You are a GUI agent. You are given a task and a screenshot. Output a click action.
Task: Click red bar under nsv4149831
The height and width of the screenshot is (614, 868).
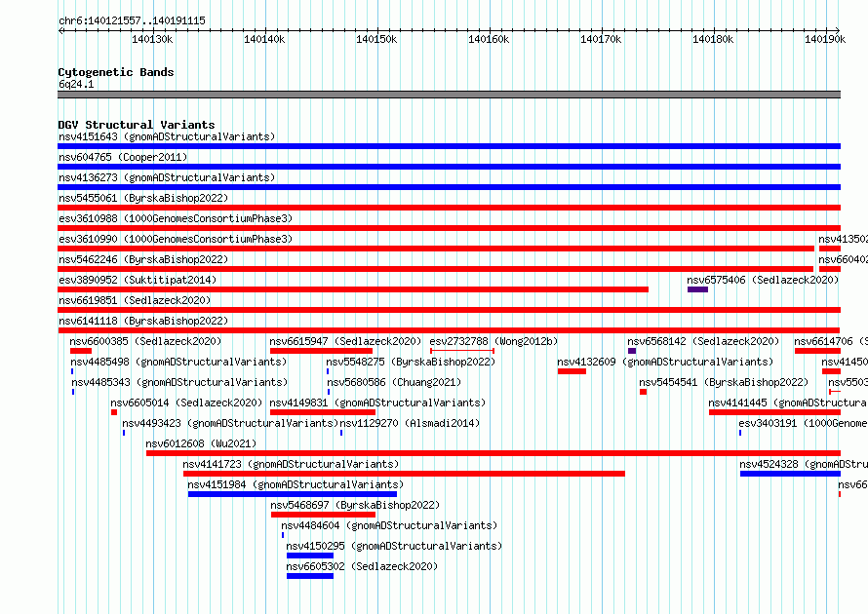click(323, 412)
